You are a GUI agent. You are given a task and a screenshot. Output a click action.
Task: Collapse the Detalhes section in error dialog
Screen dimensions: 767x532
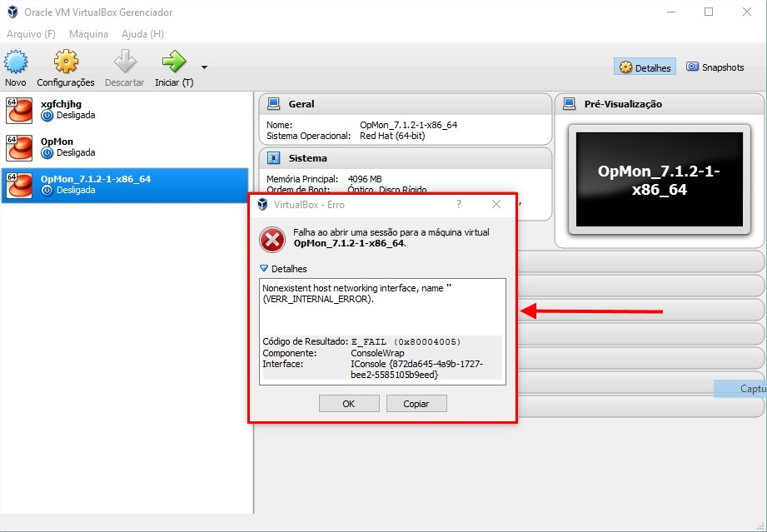(x=265, y=269)
